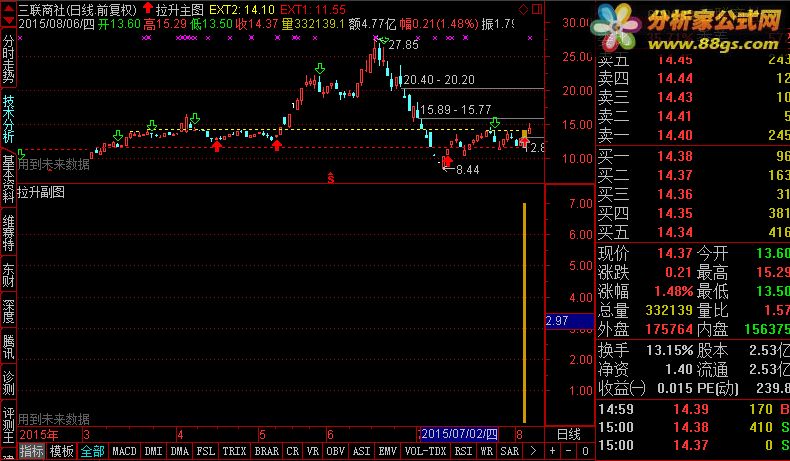Image resolution: width=790 pixels, height=461 pixels.
Task: Click the 8.44 low price label
Action: (468, 170)
